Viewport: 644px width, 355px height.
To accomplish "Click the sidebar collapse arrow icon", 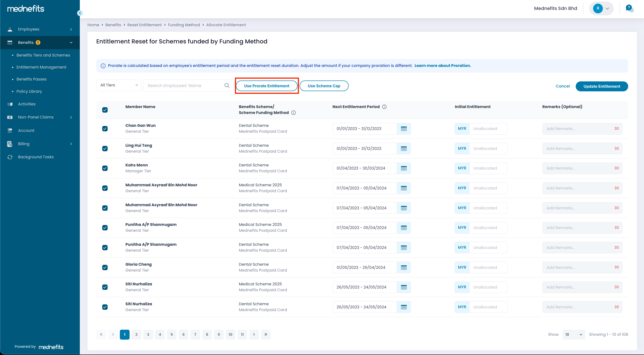I will coord(80,13).
